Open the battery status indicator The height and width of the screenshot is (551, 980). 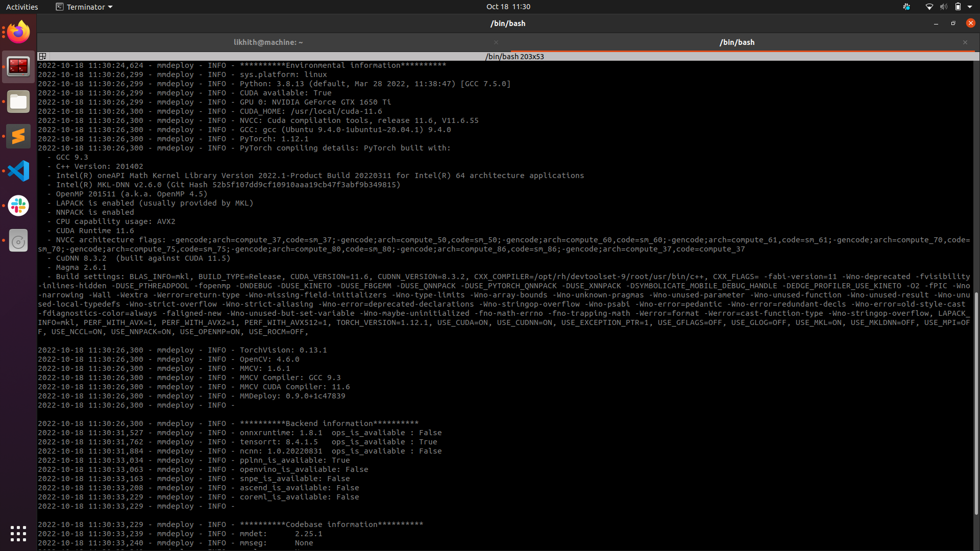[958, 7]
